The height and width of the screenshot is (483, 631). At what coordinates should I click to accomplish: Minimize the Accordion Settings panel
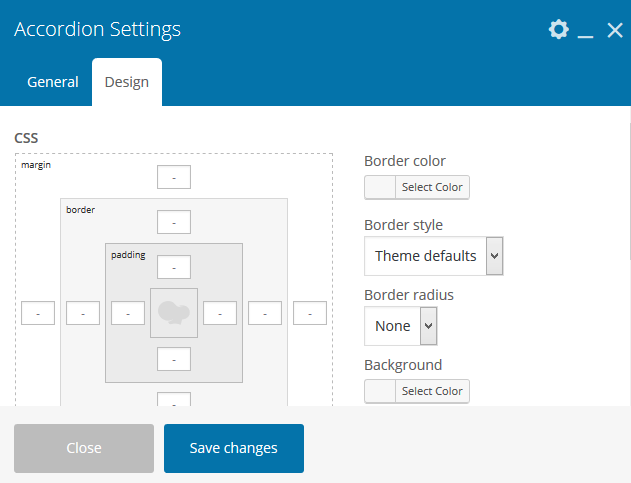point(586,32)
